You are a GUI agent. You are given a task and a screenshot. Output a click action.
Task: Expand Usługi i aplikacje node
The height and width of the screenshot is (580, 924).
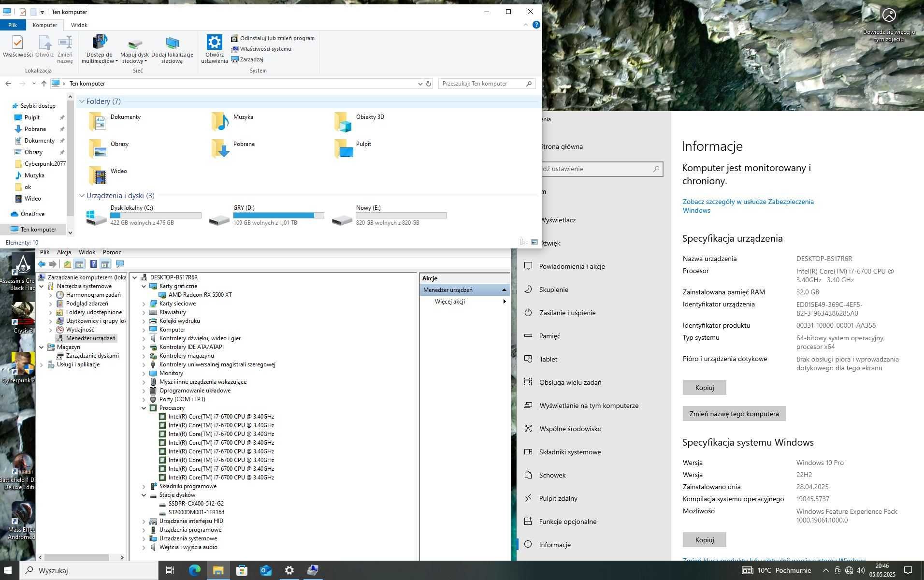tap(42, 364)
